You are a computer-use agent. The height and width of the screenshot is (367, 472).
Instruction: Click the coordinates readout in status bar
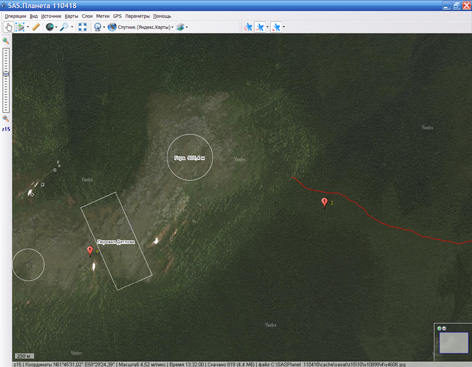70,365
